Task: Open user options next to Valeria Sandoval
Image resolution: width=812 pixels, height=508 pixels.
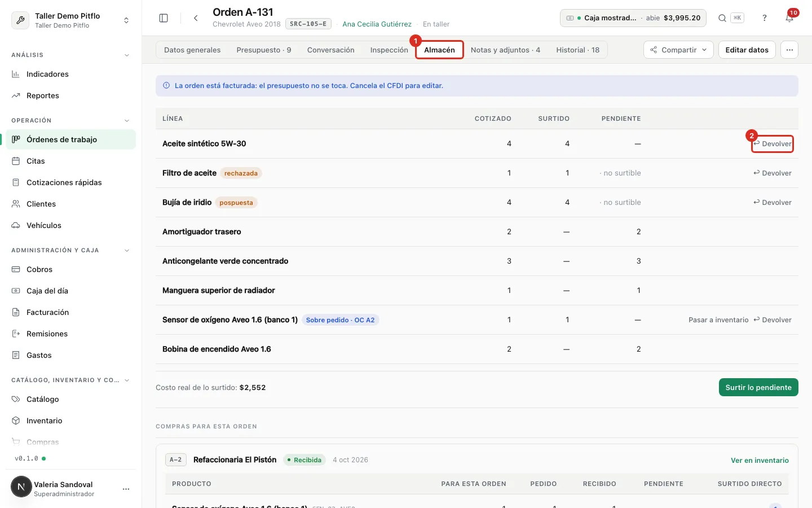Action: tap(126, 489)
